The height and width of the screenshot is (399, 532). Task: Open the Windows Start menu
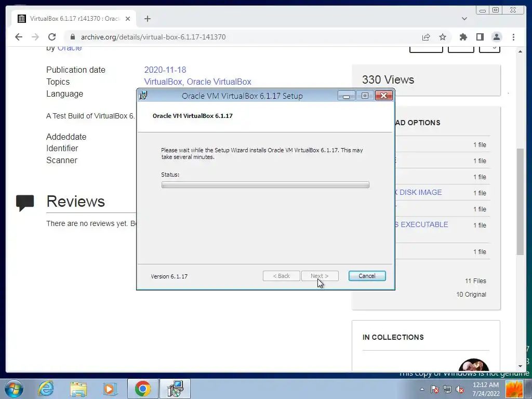(14, 389)
